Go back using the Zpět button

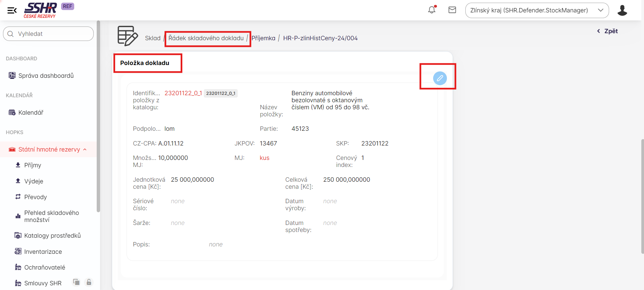pos(607,31)
